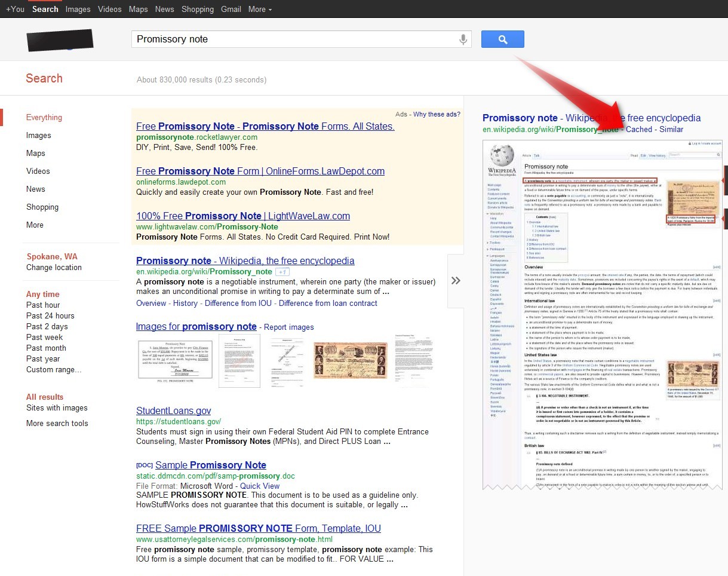Expand More in the left search sidebar

pos(35,225)
